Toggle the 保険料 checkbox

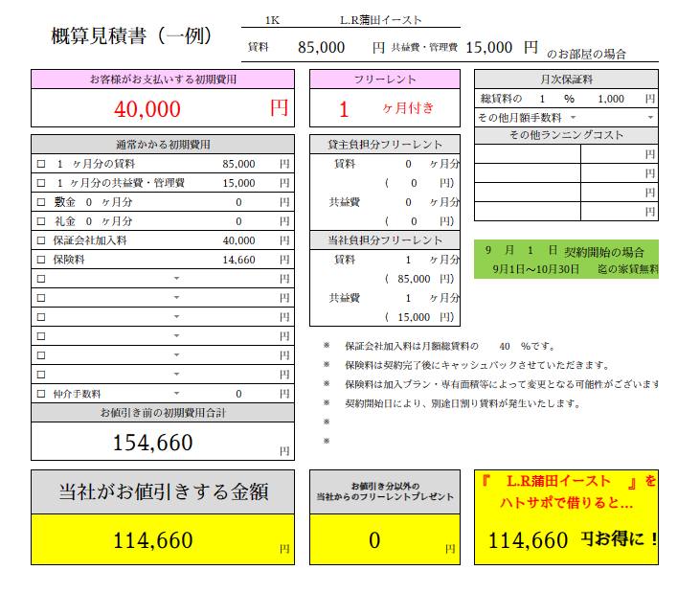click(x=41, y=260)
